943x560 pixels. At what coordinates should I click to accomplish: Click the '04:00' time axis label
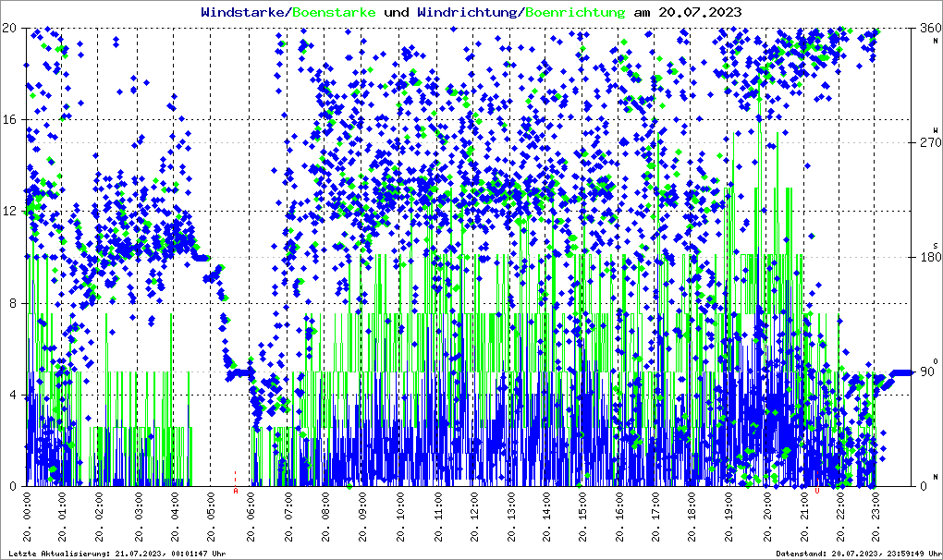(175, 505)
